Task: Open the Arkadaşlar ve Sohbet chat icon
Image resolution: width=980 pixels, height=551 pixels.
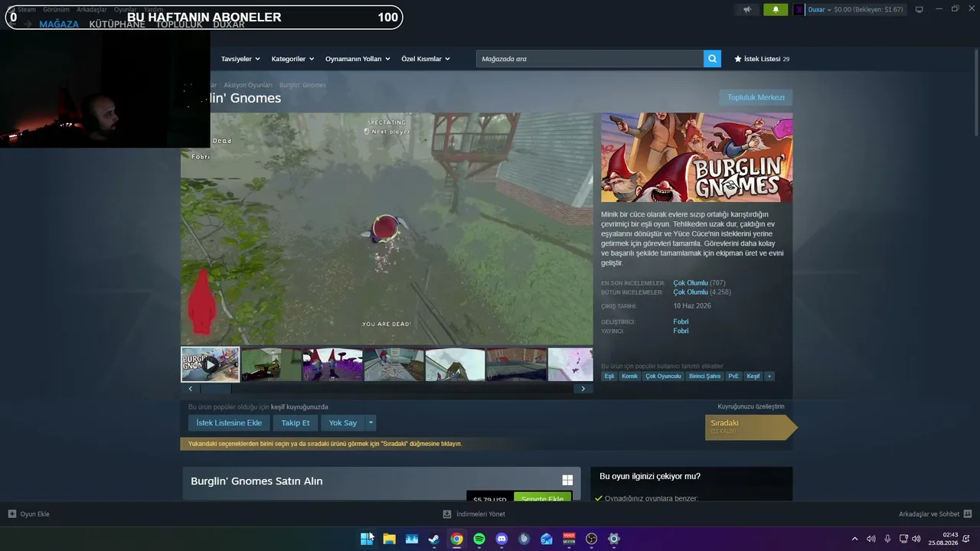Action: coord(968,514)
